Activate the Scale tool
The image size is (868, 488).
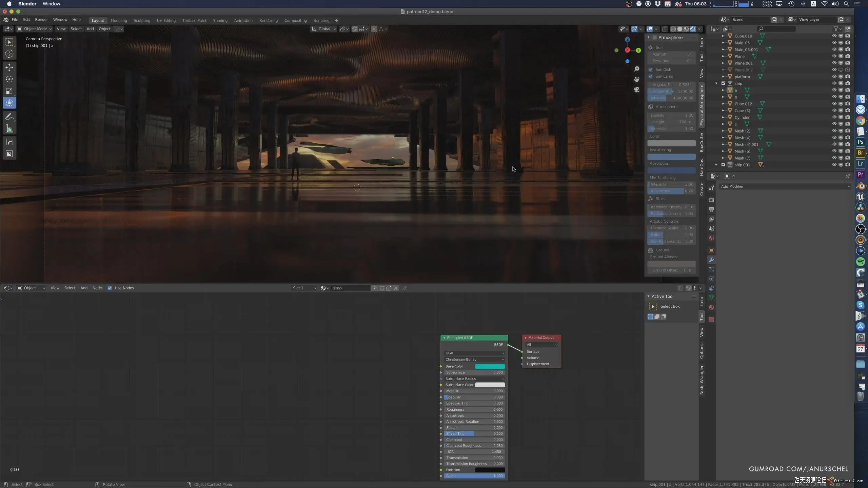coord(9,91)
